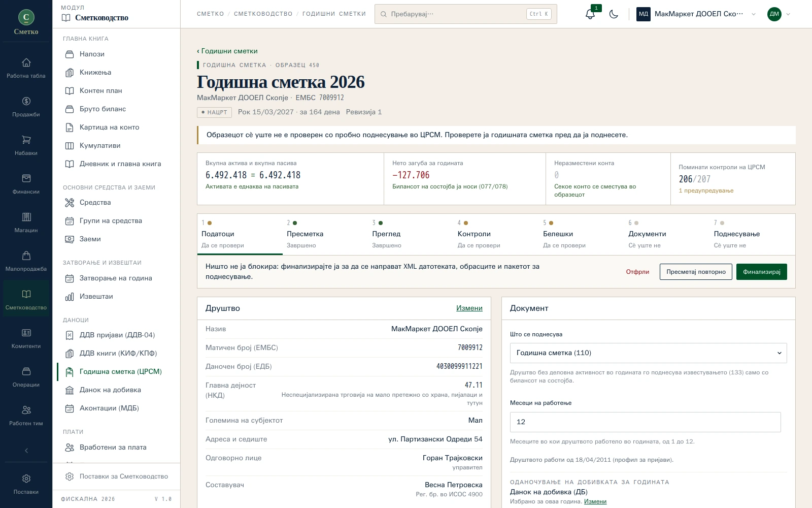Open the ДМ user avatar menu
Viewport: 812px width, 508px height.
click(x=779, y=14)
